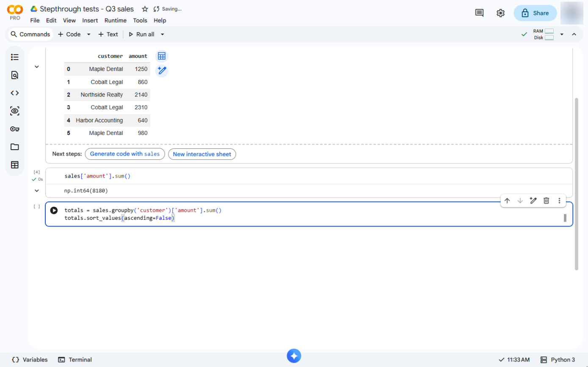Screen dimensions: 588x367
Task: Open the Files folder icon
Action: click(x=15, y=147)
